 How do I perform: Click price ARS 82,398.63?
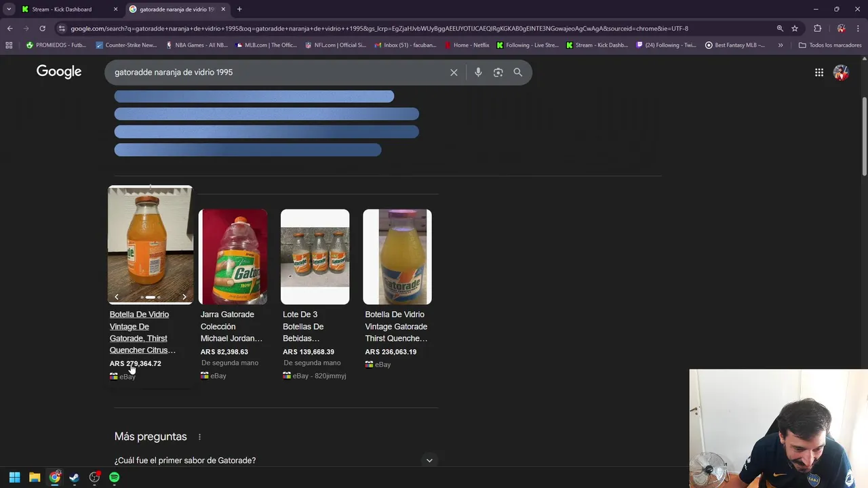tap(224, 352)
